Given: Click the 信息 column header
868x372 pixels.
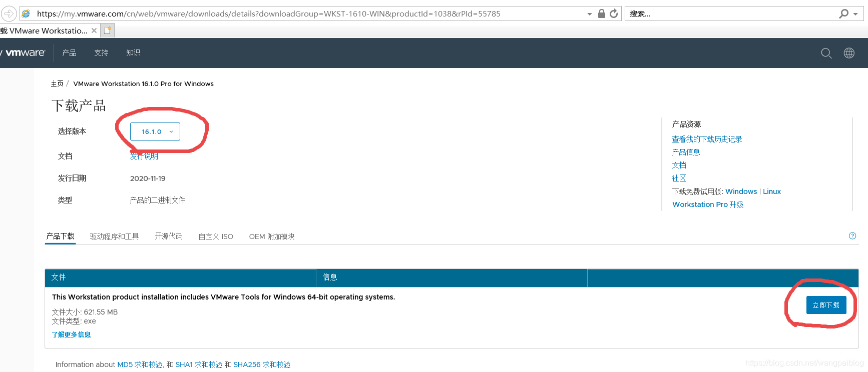Looking at the screenshot, I should 330,277.
